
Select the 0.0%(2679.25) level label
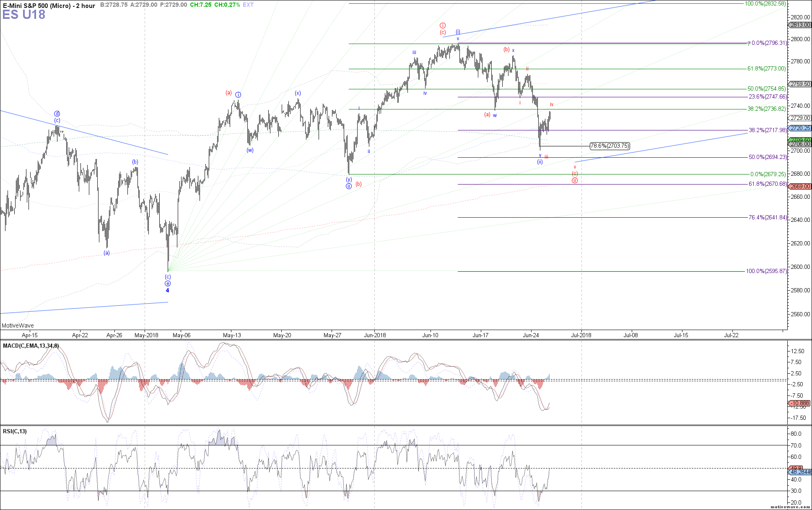(x=768, y=174)
